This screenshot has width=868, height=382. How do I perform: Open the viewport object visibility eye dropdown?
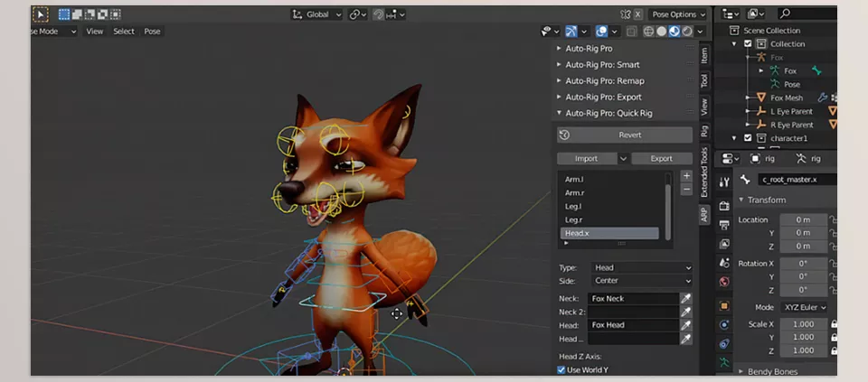coord(549,32)
